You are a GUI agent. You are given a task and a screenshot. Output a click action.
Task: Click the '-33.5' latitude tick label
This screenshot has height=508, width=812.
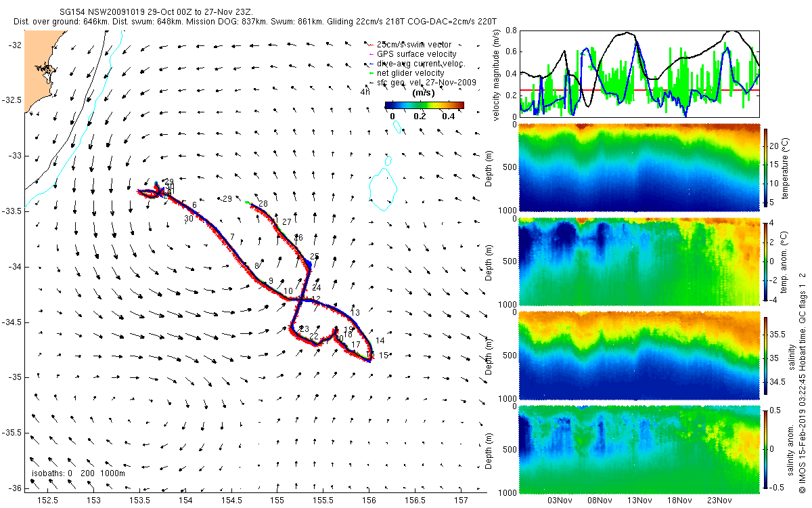12,211
